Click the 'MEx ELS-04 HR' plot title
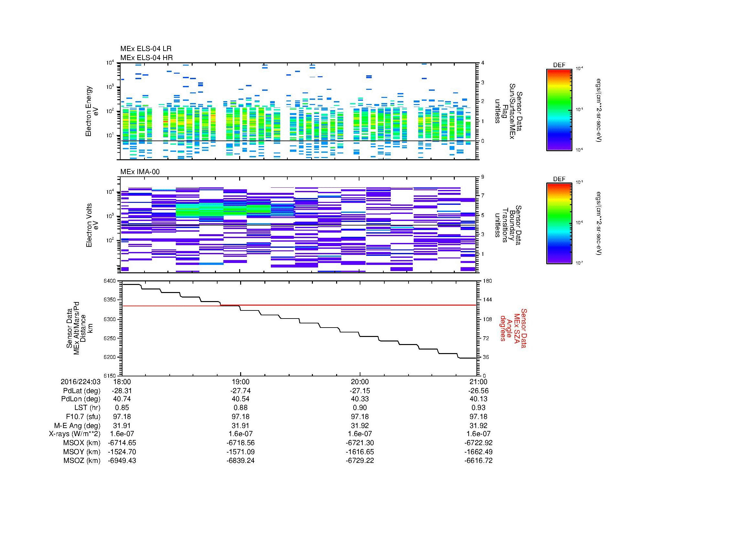This screenshot has width=756, height=534. point(146,58)
